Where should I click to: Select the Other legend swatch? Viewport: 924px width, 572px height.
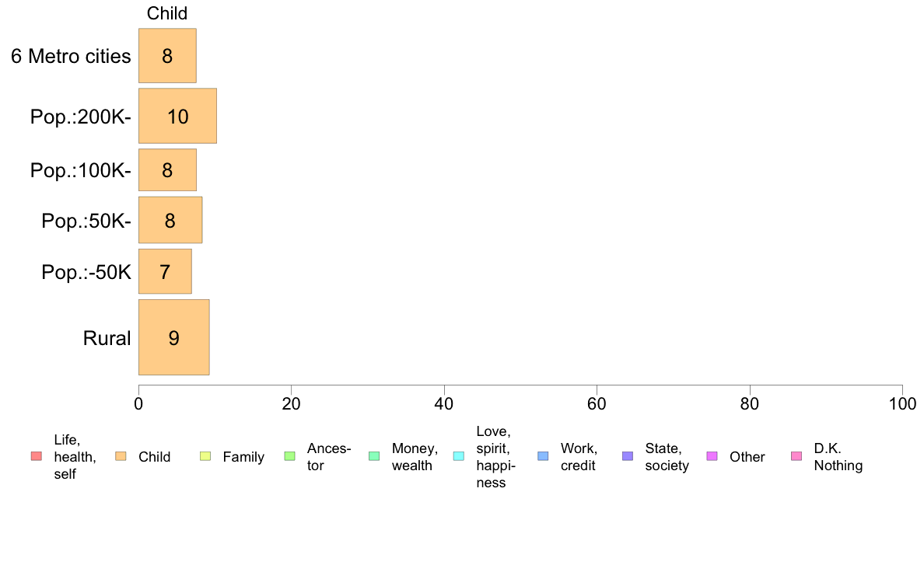pyautogui.click(x=712, y=456)
